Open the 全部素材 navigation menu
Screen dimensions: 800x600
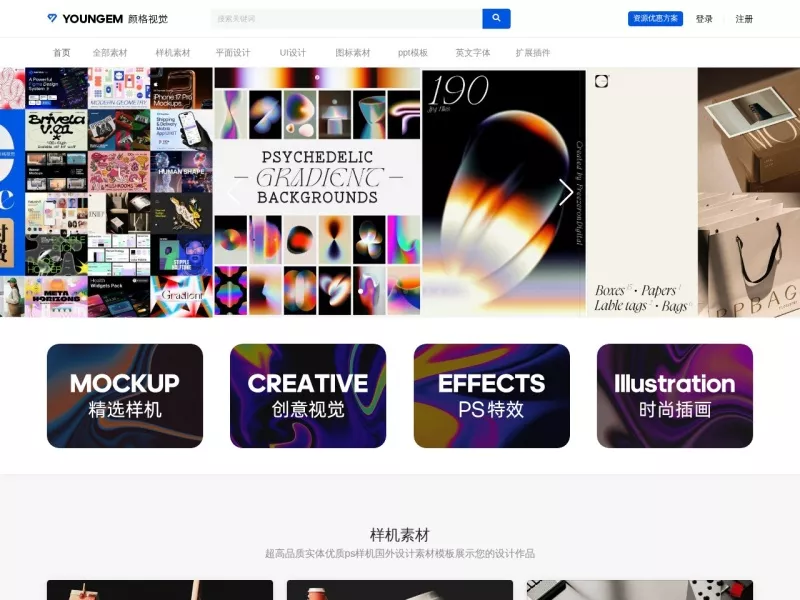tap(110, 53)
